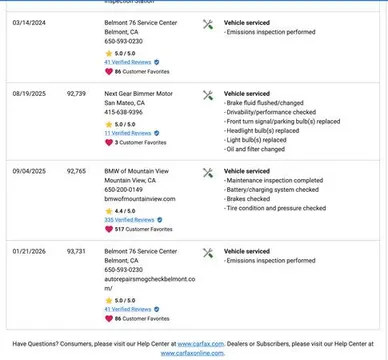Viewport: 388px width, 360px height.
Task: Click Light bulb(s) replaced entry
Action: pyautogui.click(x=255, y=140)
